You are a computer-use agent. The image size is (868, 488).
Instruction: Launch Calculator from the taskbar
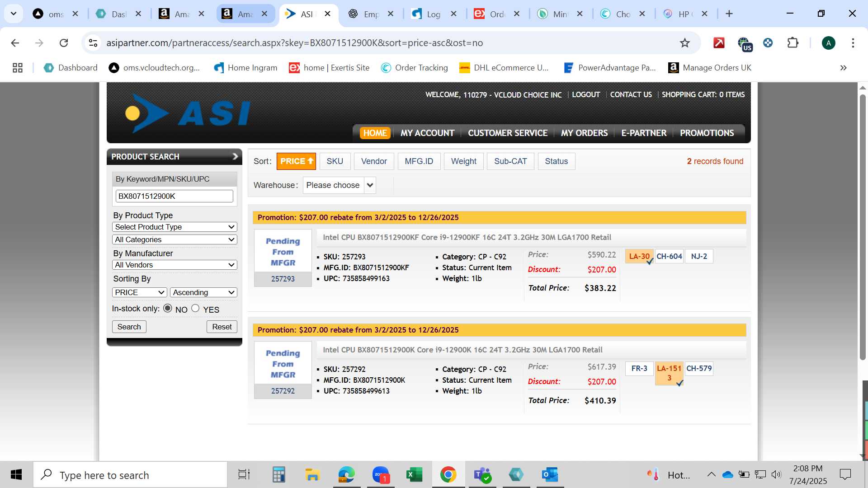[x=278, y=475]
